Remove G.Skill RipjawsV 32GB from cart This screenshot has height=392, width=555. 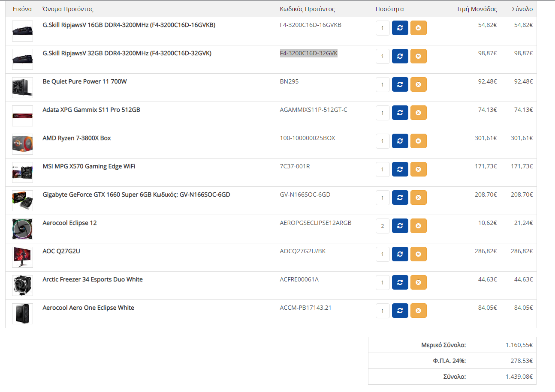(x=419, y=56)
